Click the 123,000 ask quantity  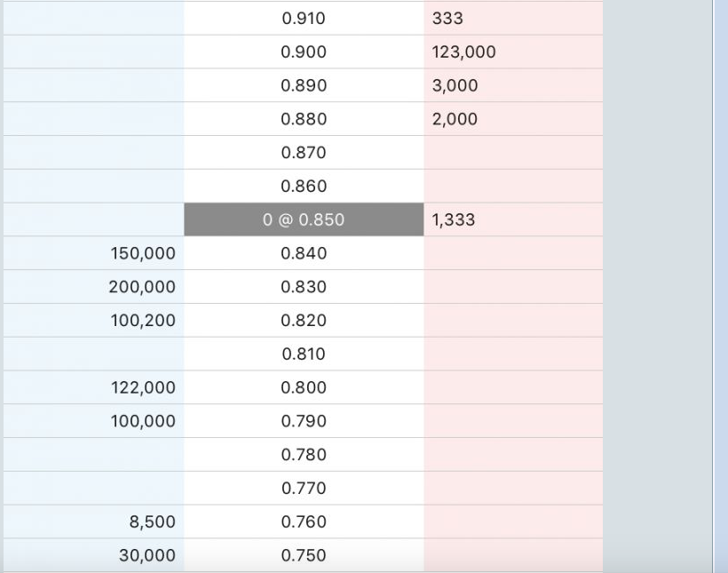pos(463,52)
